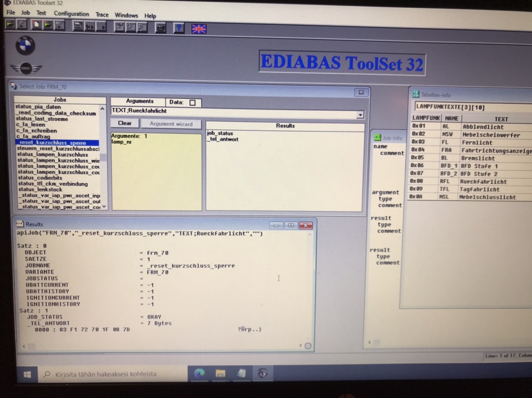The height and width of the screenshot is (398, 532).
Task: Select steuern_reset_kurzschlussabschaltung job in list
Action: coord(58,148)
